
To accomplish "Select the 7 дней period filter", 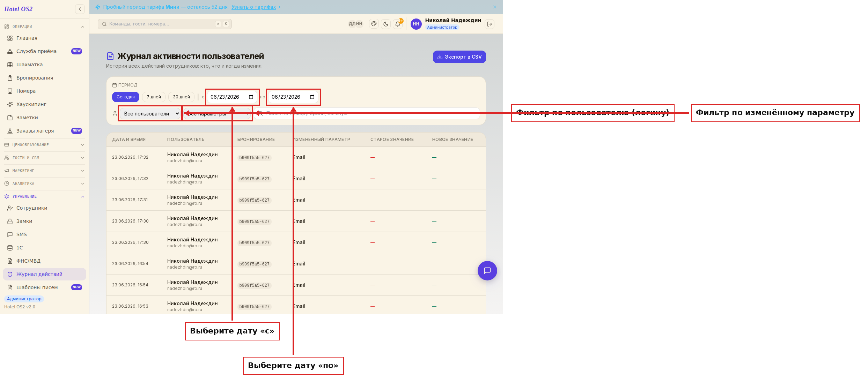I will click(x=154, y=97).
